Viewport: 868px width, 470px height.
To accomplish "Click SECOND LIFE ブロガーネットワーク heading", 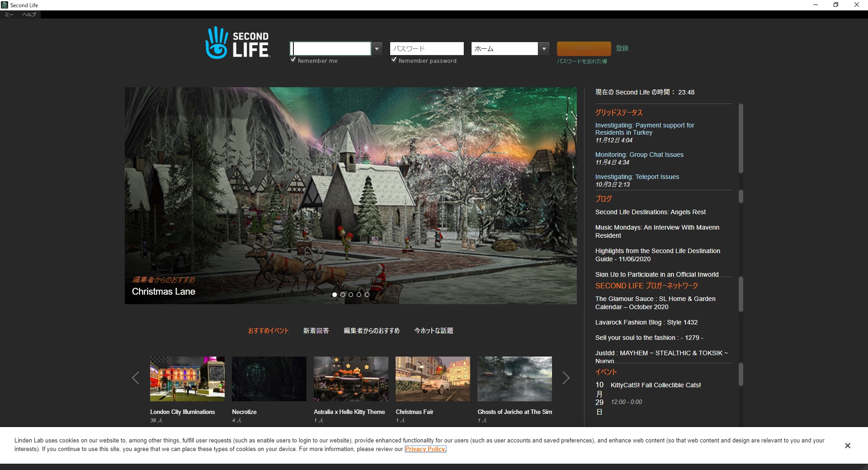I will click(x=646, y=286).
